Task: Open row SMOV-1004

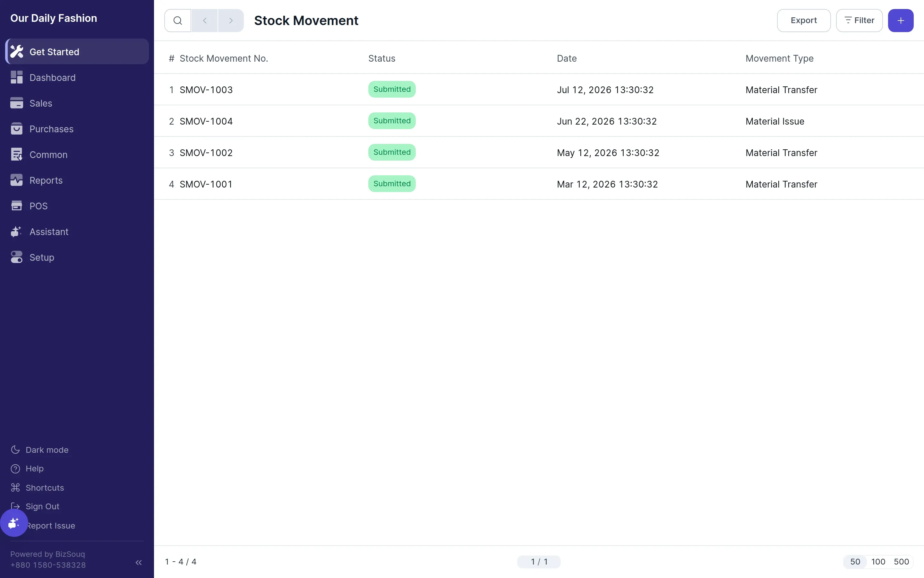Action: (x=539, y=121)
